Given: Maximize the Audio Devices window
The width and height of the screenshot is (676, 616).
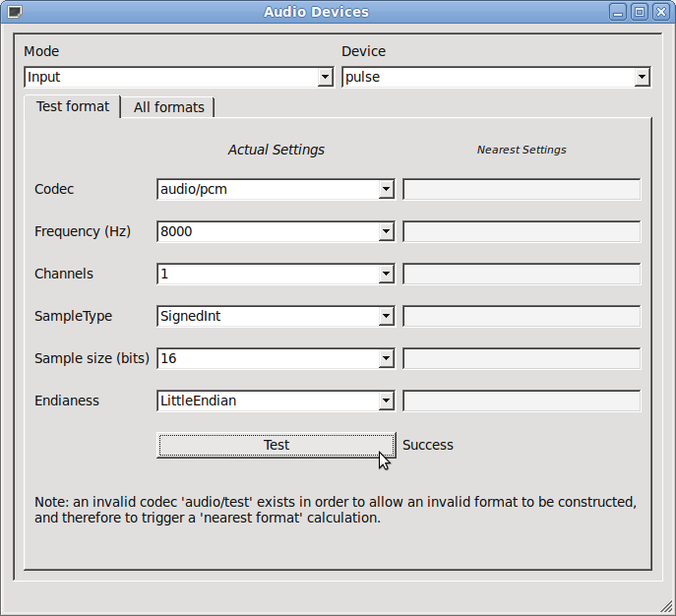Looking at the screenshot, I should [x=640, y=12].
